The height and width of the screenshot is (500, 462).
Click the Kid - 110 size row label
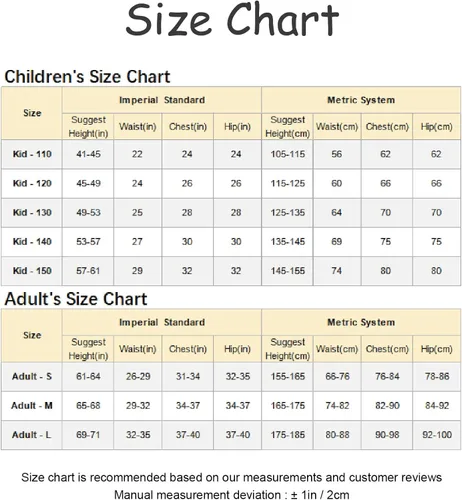click(32, 154)
